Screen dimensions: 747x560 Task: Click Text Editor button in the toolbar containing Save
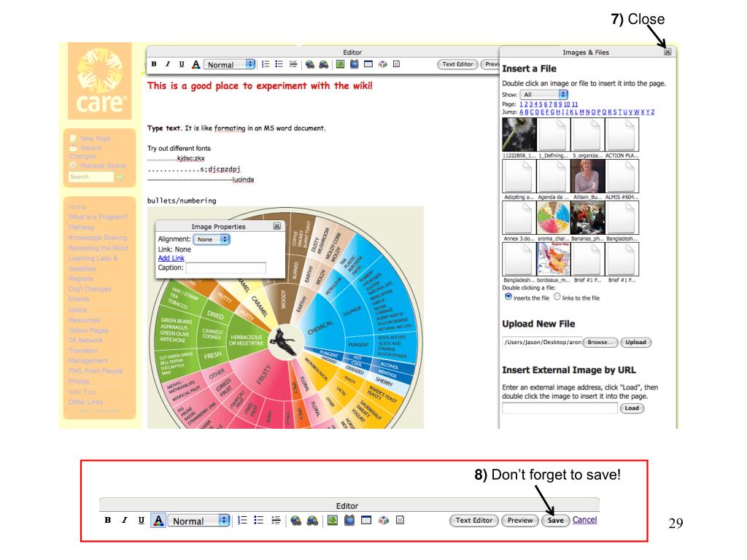click(474, 521)
